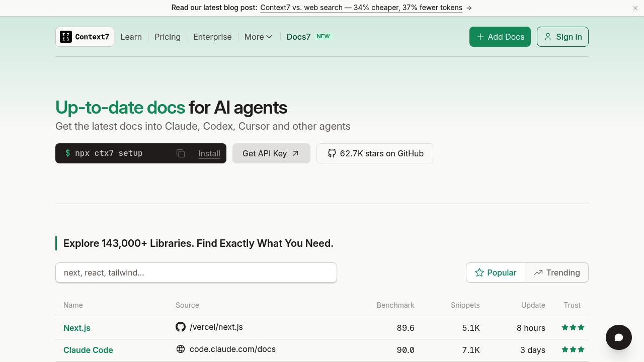This screenshot has height=362, width=644.
Task: Click the Sign in button
Action: coord(562,37)
